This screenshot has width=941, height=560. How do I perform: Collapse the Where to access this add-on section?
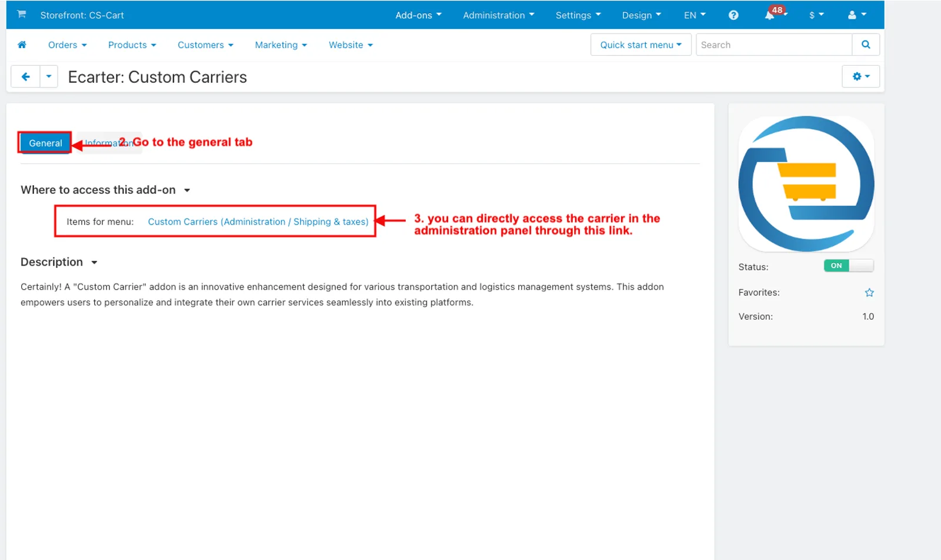(105, 190)
